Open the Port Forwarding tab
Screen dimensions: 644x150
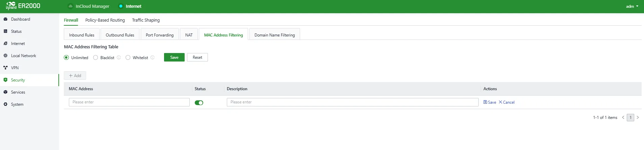click(x=160, y=35)
